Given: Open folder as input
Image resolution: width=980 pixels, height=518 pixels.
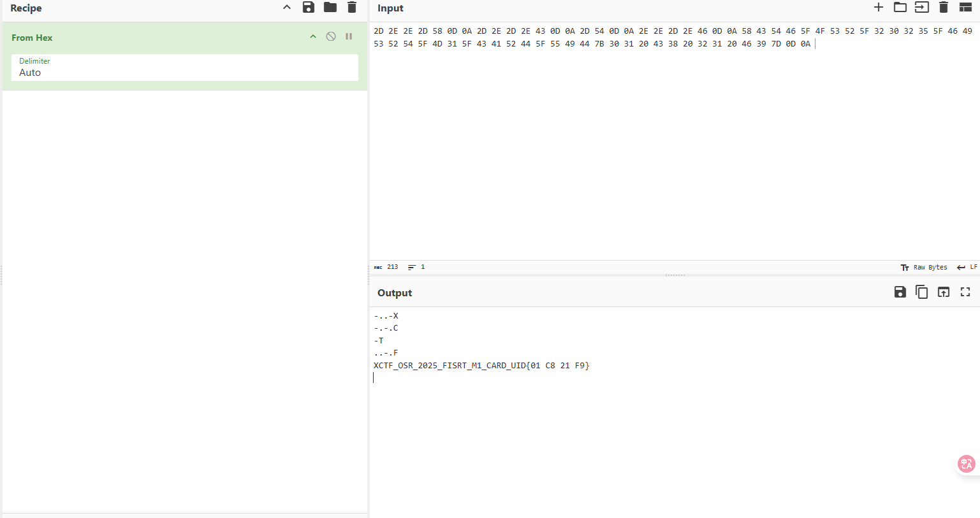Looking at the screenshot, I should [x=900, y=8].
